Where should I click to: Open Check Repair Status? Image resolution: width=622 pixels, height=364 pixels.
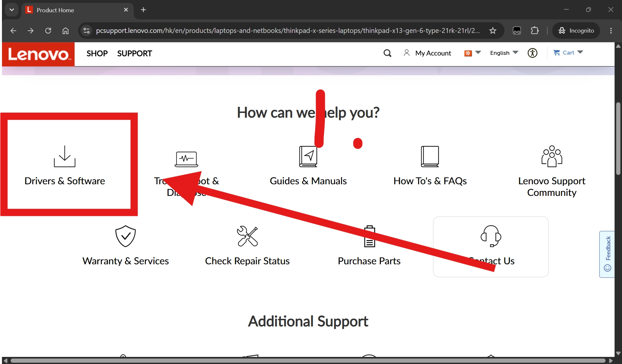pyautogui.click(x=247, y=261)
